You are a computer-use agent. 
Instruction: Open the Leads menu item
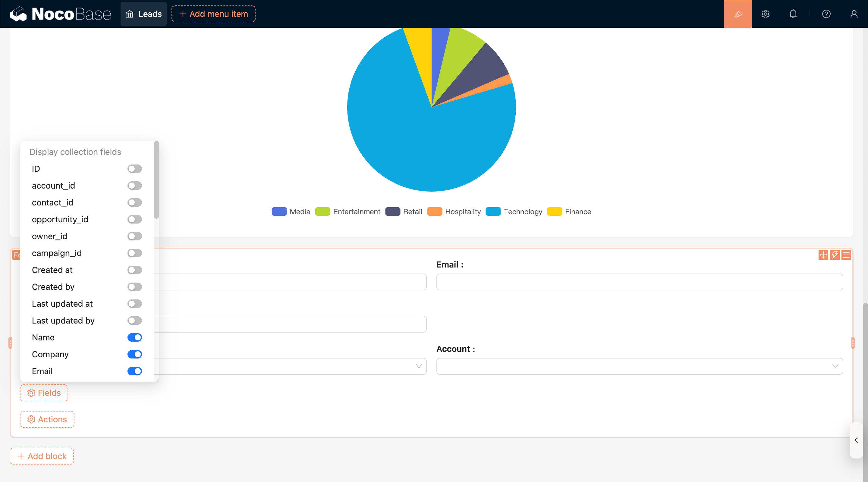[143, 14]
